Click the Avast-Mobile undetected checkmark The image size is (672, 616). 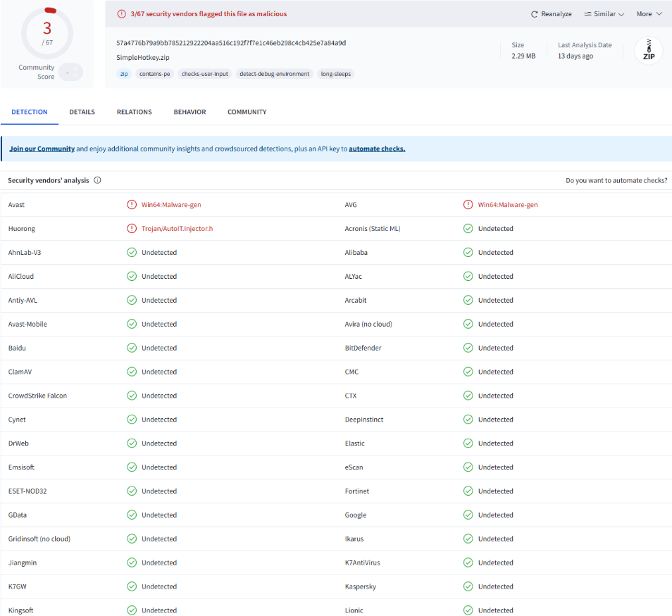click(132, 324)
